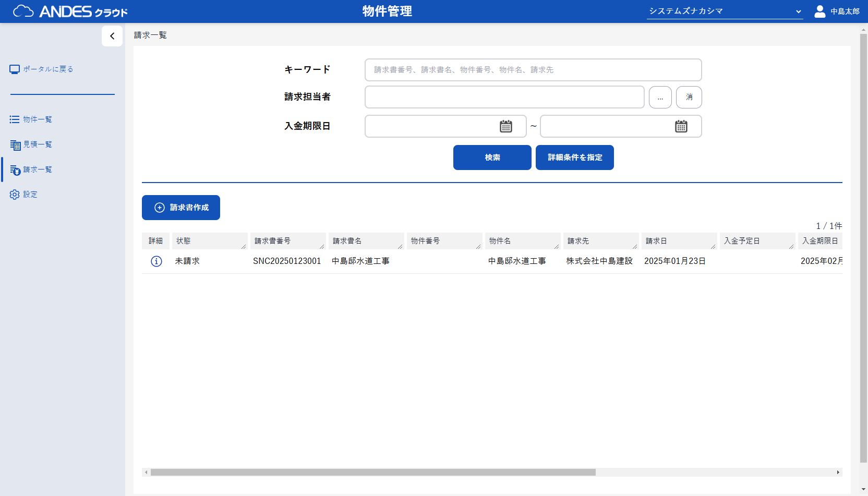Click the horizontal scrollbar below the table
Image resolution: width=868 pixels, height=496 pixels.
tap(373, 472)
